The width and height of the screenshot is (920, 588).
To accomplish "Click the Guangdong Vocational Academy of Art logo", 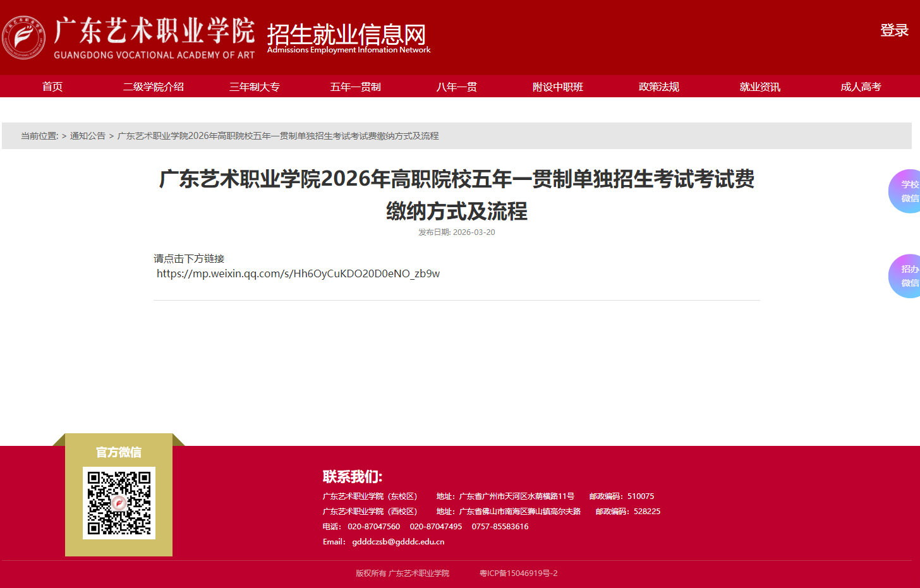I will coord(25,37).
